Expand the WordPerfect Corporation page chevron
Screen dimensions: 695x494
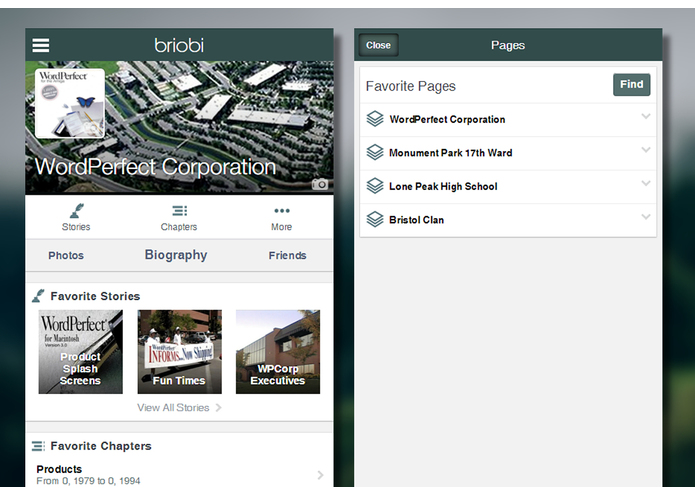pyautogui.click(x=646, y=117)
